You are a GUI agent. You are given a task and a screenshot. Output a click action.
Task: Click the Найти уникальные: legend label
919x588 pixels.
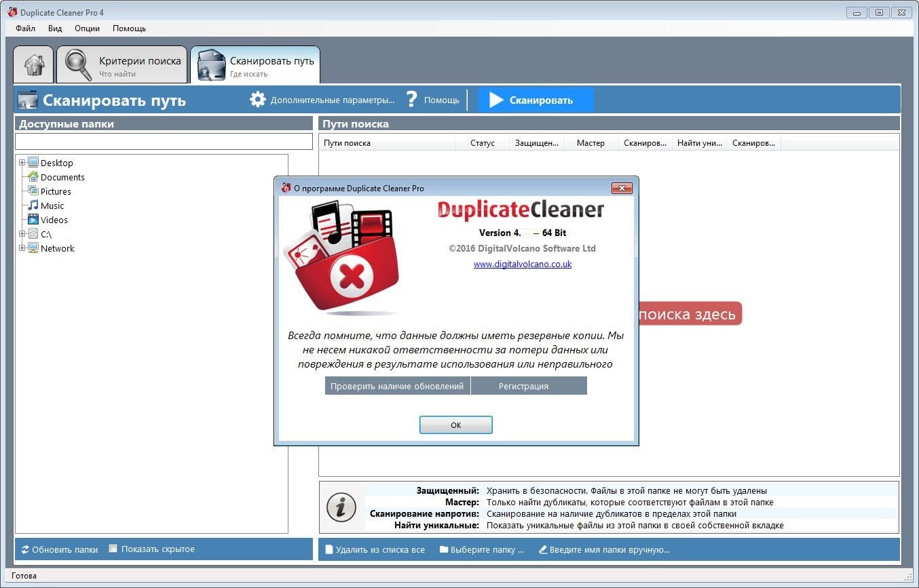(x=436, y=525)
